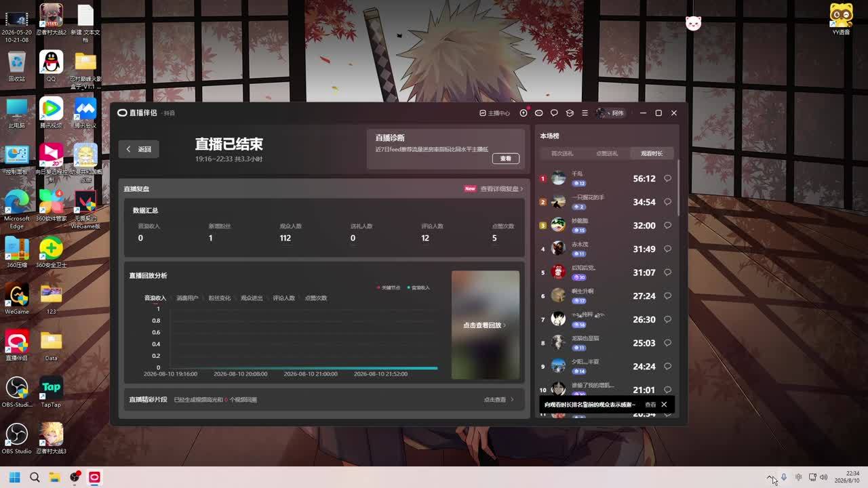868x488 pixels.
Task: Open the 腾讯会议 desktop shortcut
Action: pyautogui.click(x=85, y=113)
